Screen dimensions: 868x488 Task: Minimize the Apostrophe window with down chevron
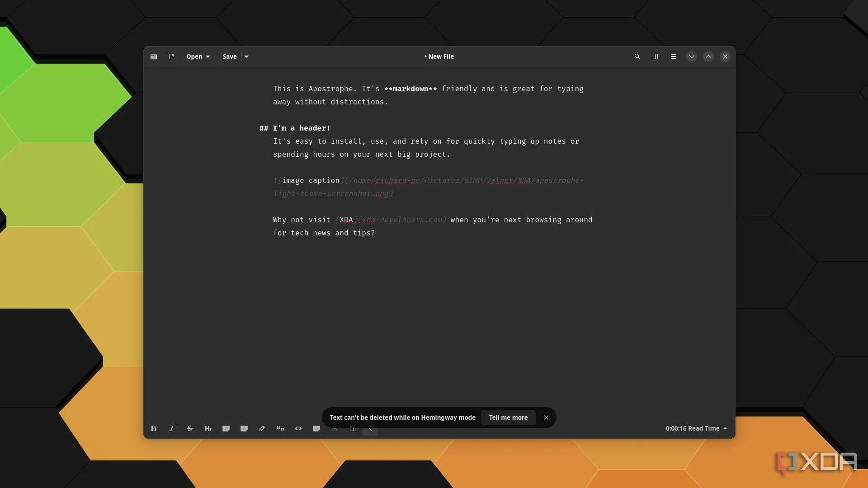click(692, 56)
